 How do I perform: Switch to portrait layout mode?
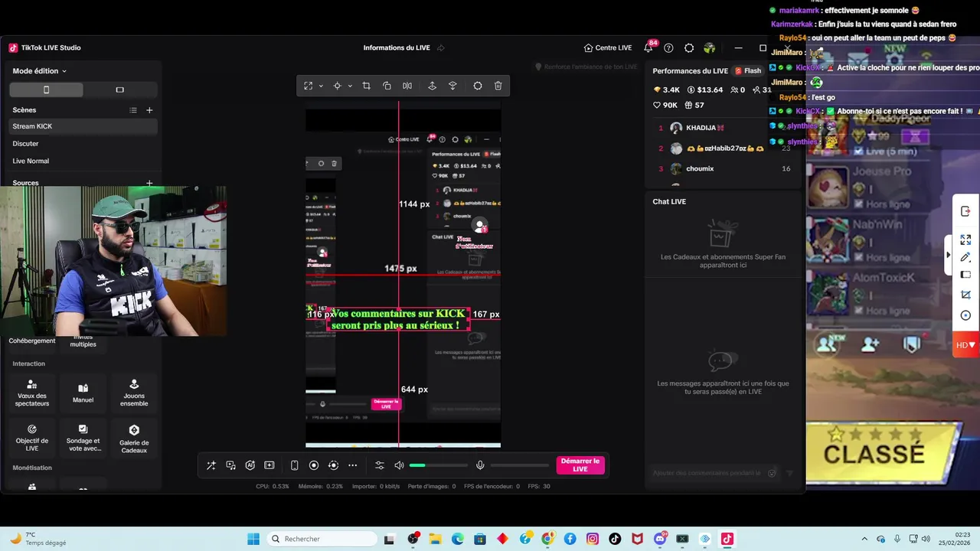(46, 90)
